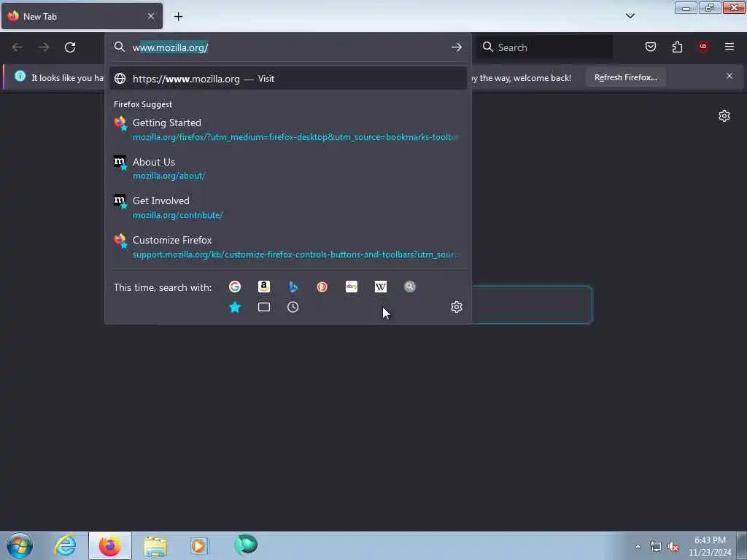The image size is (747, 560).
Task: Personalize new tab with gear icon
Action: (x=724, y=116)
